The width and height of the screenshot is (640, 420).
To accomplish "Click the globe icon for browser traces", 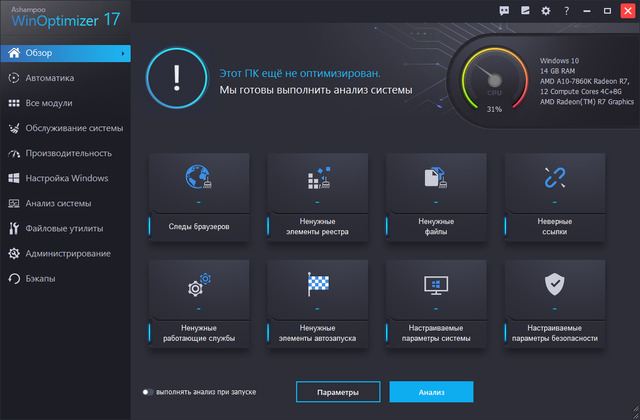I will [198, 177].
